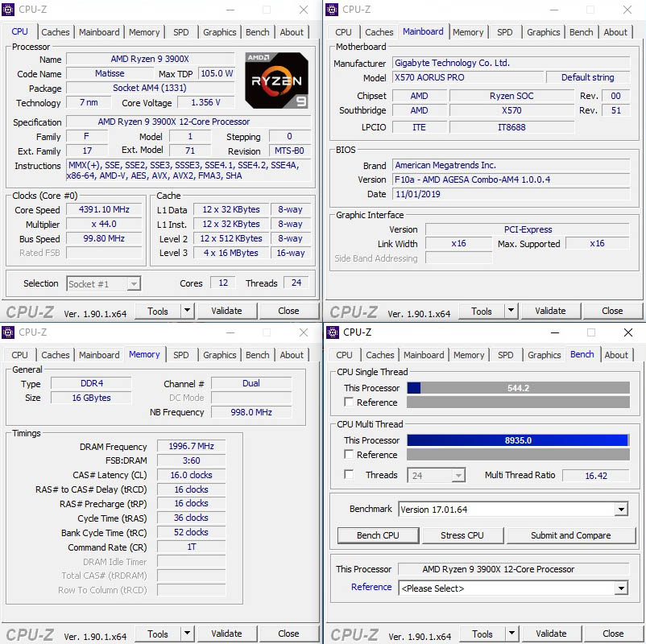The width and height of the screenshot is (646, 644).
Task: Switch to Caches tab in CPU window
Action: pos(56,32)
